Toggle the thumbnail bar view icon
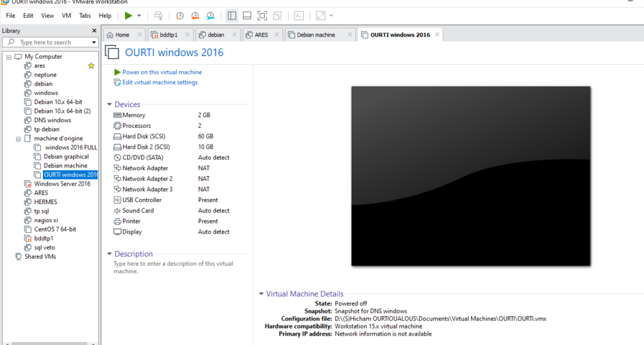Viewport: 644px width, 345px height. 247,16
